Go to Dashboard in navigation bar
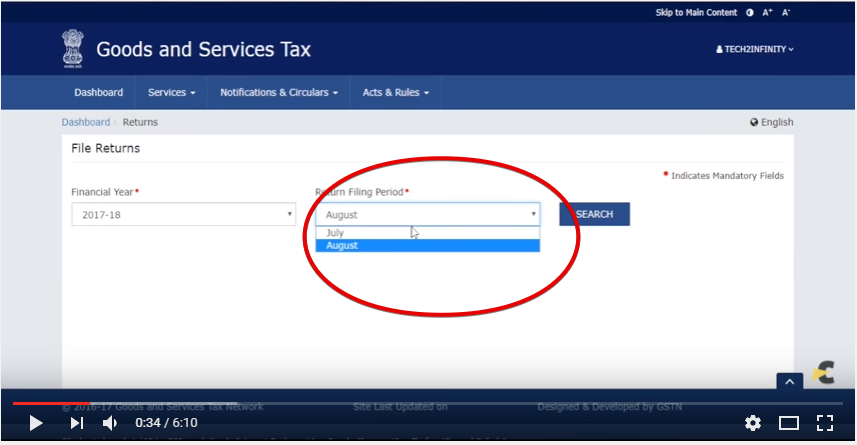 click(x=98, y=92)
